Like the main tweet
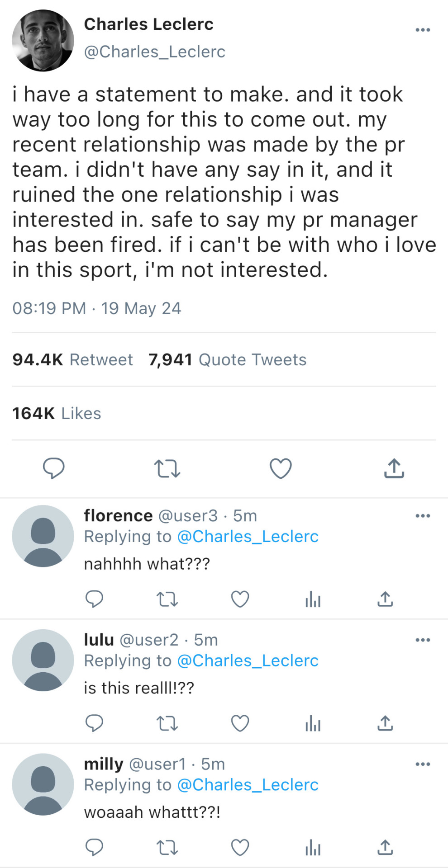 (281, 468)
